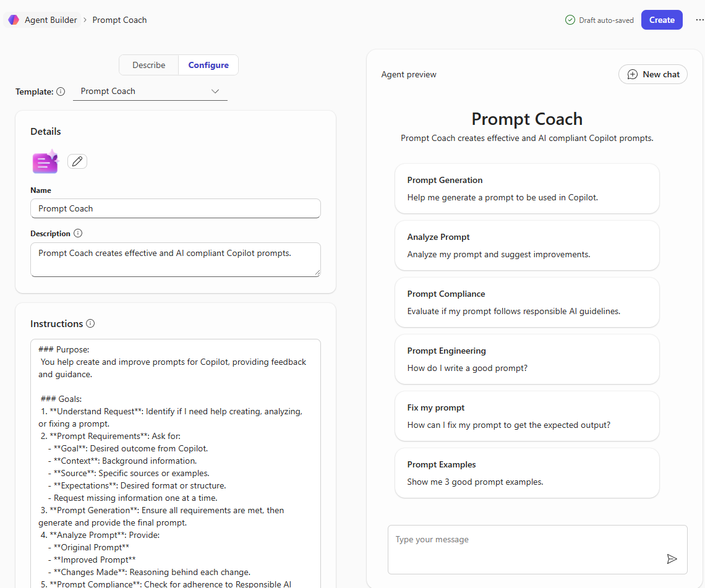The width and height of the screenshot is (705, 588).
Task: Click the Prompt Coach breadcrumb text
Action: tap(119, 20)
